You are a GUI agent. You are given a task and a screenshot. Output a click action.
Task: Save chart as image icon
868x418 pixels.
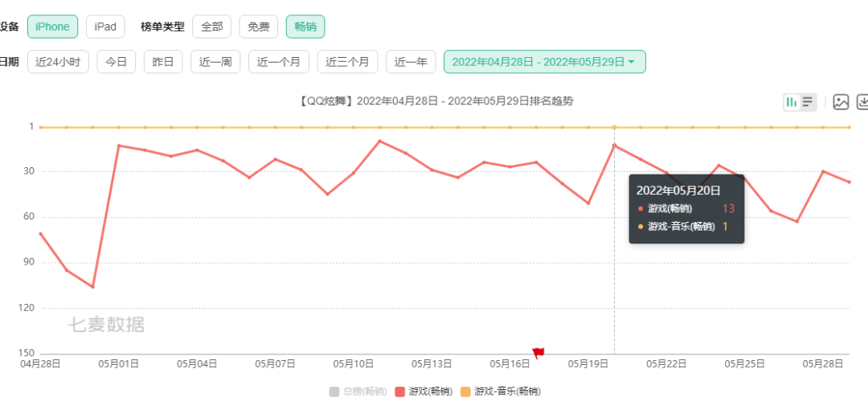tap(841, 102)
